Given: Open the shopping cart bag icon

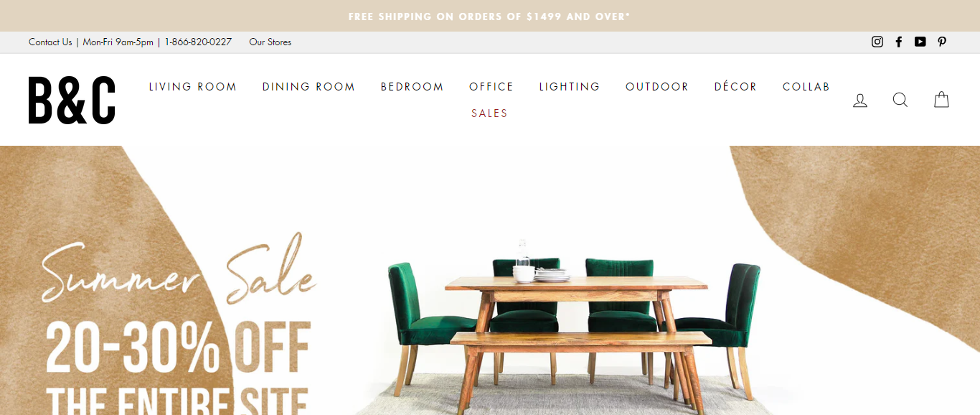Looking at the screenshot, I should coord(941,99).
